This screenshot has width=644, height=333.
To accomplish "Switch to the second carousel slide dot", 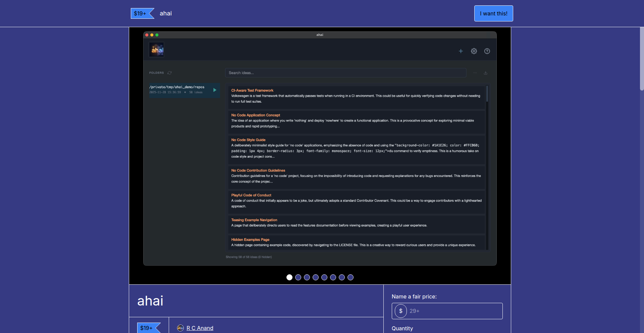I will pos(298,277).
